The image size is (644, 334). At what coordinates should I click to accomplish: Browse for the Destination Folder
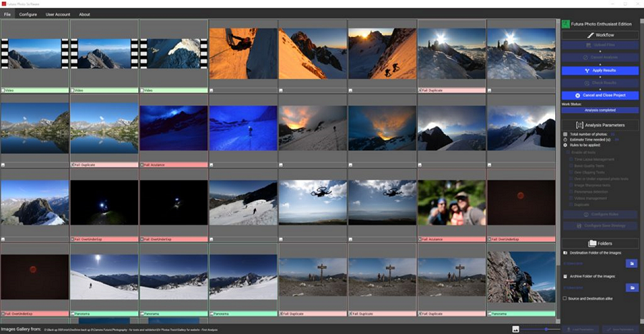pyautogui.click(x=632, y=263)
